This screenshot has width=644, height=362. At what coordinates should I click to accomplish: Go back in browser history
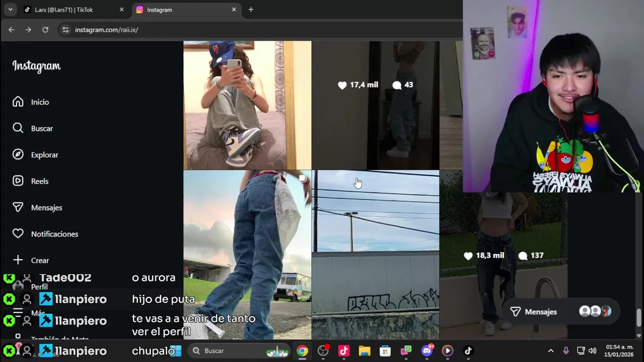click(11, 30)
